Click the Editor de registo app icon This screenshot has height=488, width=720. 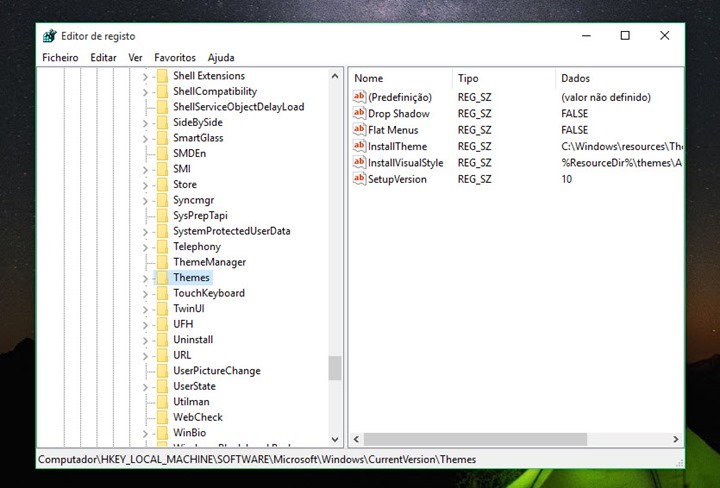click(x=50, y=36)
